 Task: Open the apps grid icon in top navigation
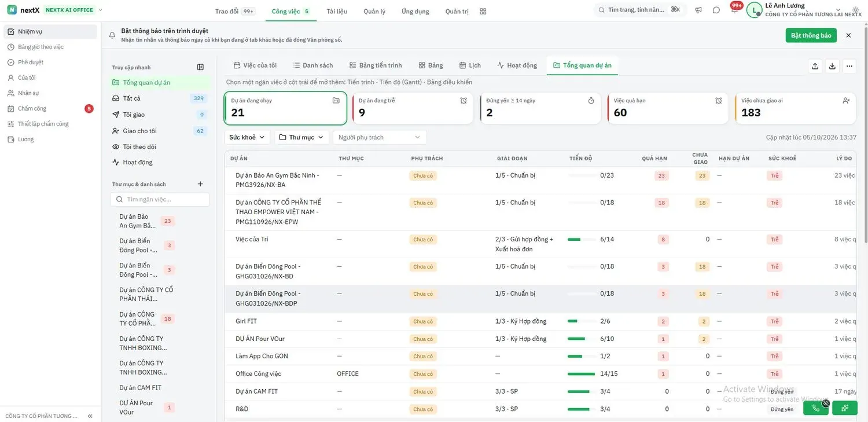pos(483,11)
